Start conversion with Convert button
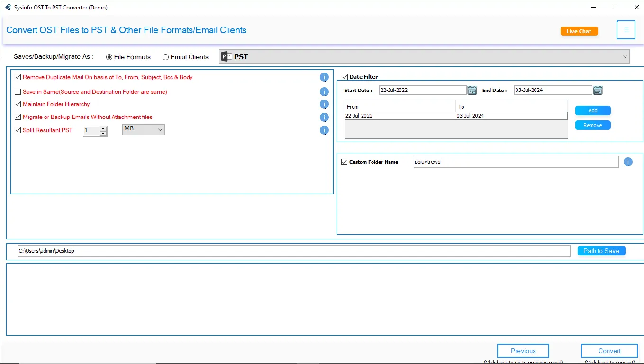Image resolution: width=644 pixels, height=364 pixels. coord(609,351)
